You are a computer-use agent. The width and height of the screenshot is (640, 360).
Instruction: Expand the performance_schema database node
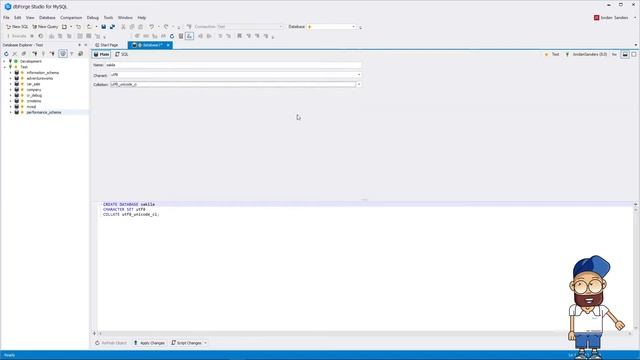click(x=11, y=112)
